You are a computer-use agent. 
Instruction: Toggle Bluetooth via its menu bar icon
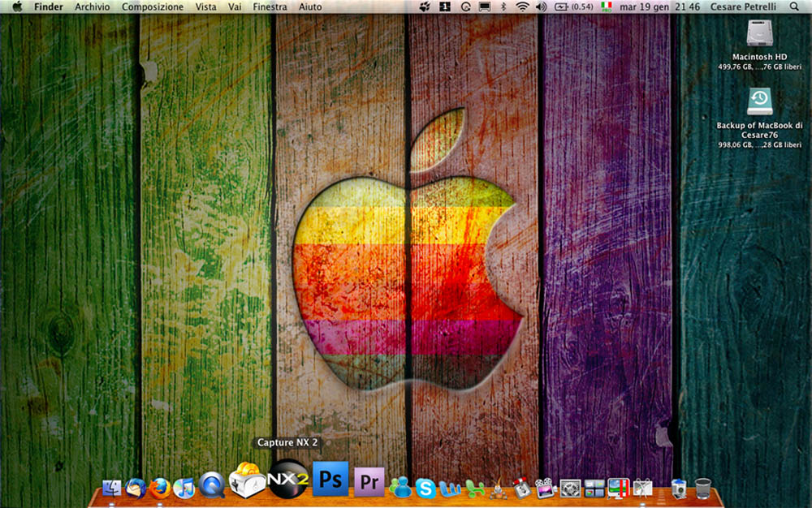(503, 6)
